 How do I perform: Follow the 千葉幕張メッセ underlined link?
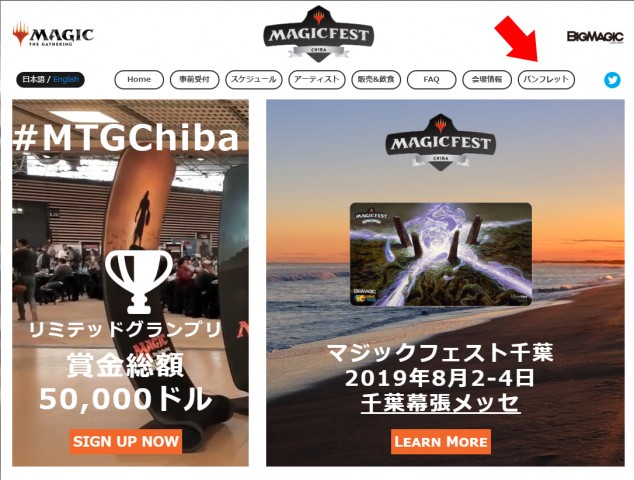(x=440, y=402)
